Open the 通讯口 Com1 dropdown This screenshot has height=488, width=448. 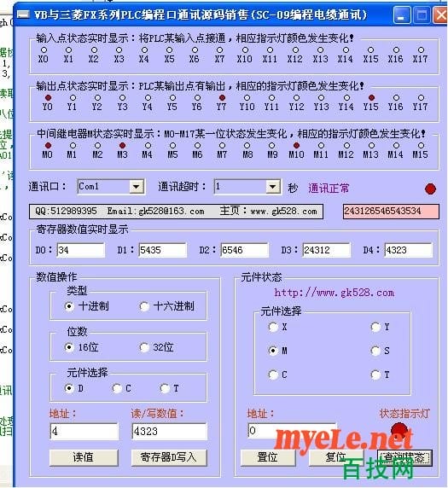pyautogui.click(x=137, y=187)
